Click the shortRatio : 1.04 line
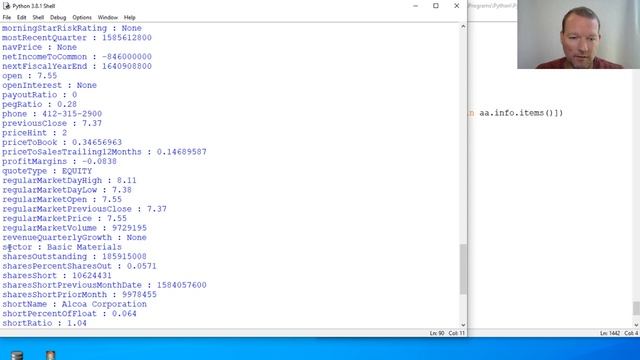 click(44, 323)
